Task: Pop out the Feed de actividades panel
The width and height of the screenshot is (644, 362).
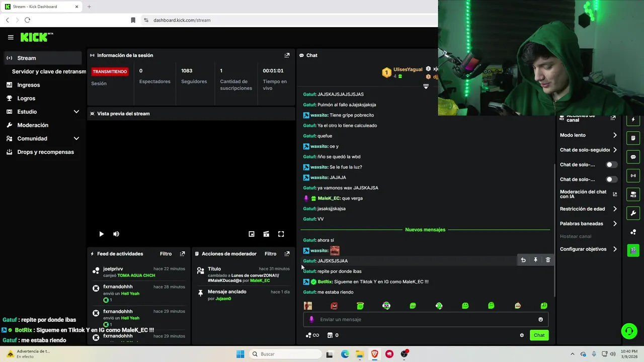Action: [182, 254]
